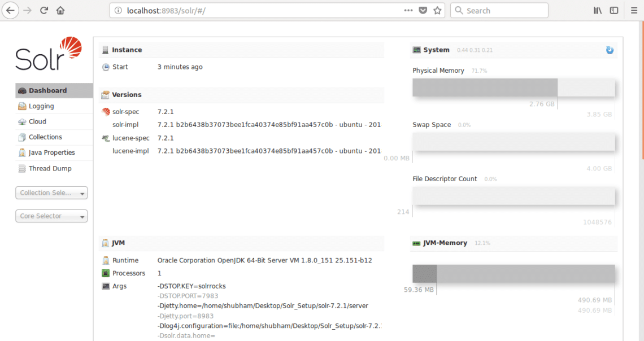Expand the Core Selector dropdown
This screenshot has height=341, width=644.
51,216
